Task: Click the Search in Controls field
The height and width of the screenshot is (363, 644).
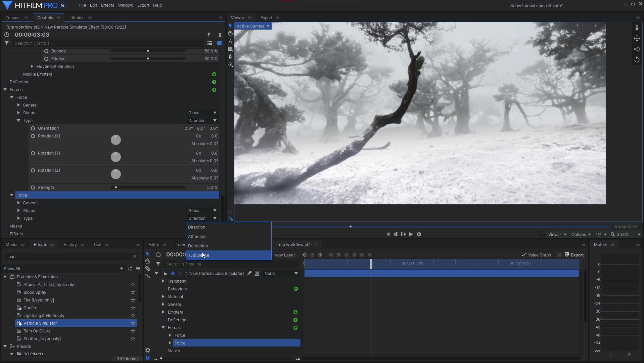Action: (108, 43)
